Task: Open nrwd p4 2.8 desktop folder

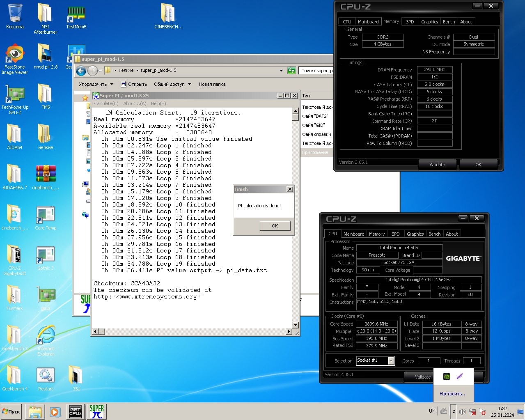Action: (45, 56)
